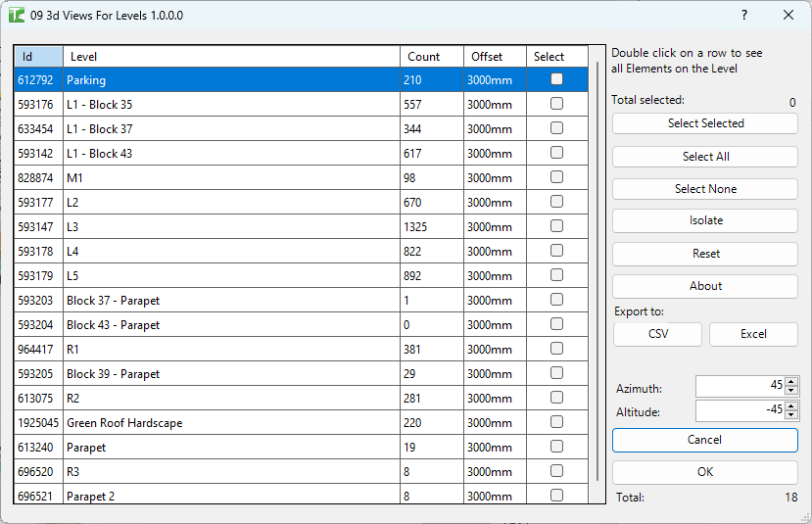Decrease Azimuth using the down arrow
Viewport: 812px width, 524px height.
tap(791, 391)
